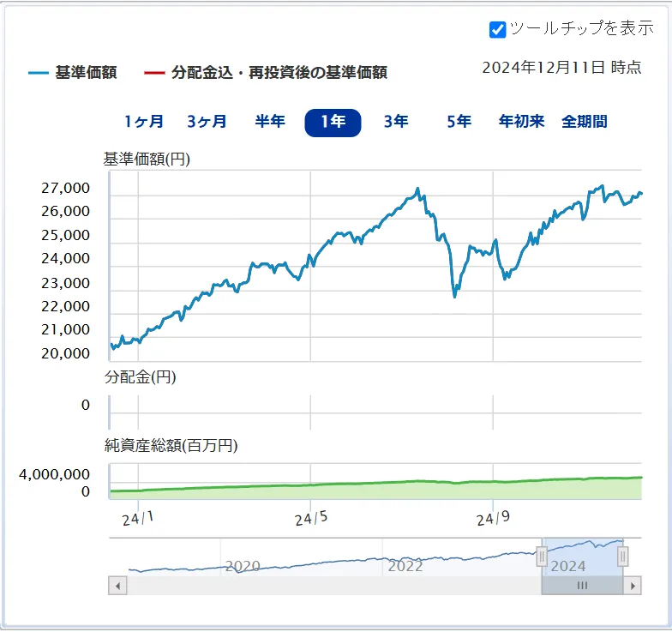The image size is (672, 632).
Task: Grab the left range handle of navigator
Action: [542, 557]
